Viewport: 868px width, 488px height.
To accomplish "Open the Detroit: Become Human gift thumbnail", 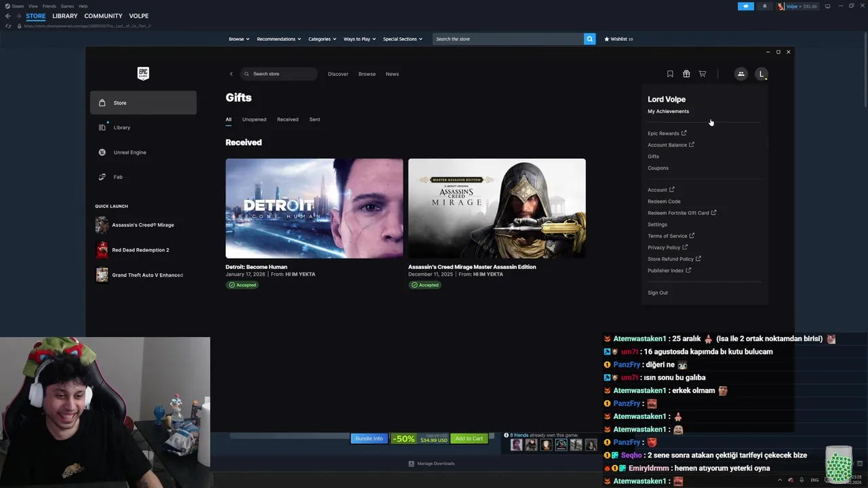I will 314,208.
